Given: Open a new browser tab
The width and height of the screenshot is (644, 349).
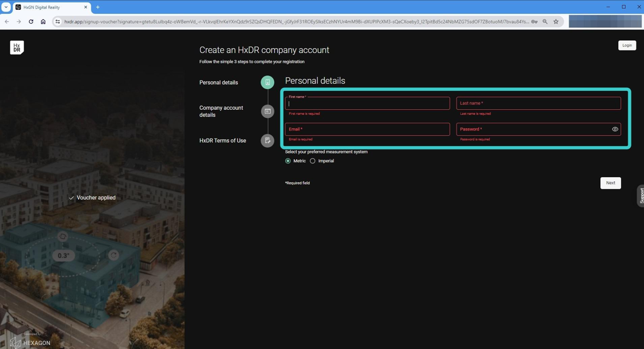Looking at the screenshot, I should pyautogui.click(x=98, y=7).
